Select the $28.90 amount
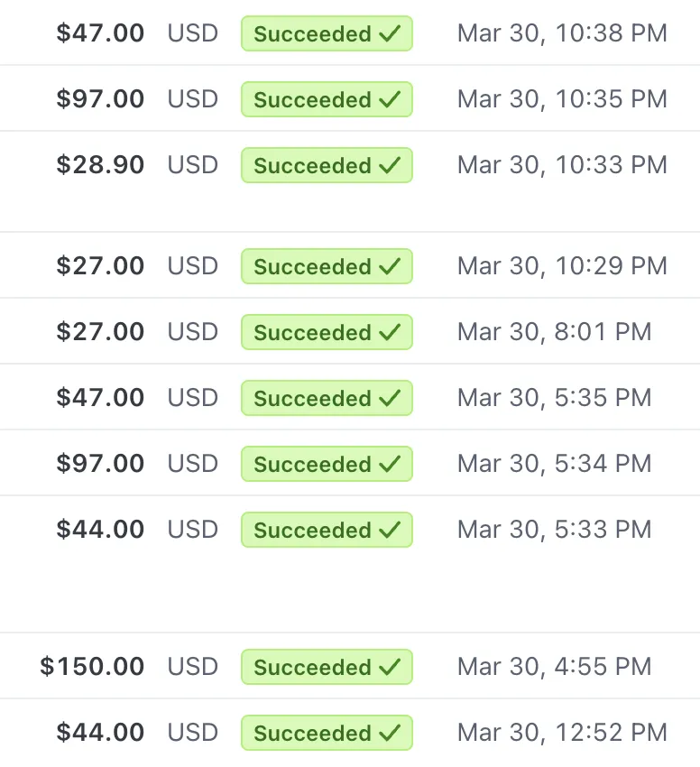 (100, 165)
